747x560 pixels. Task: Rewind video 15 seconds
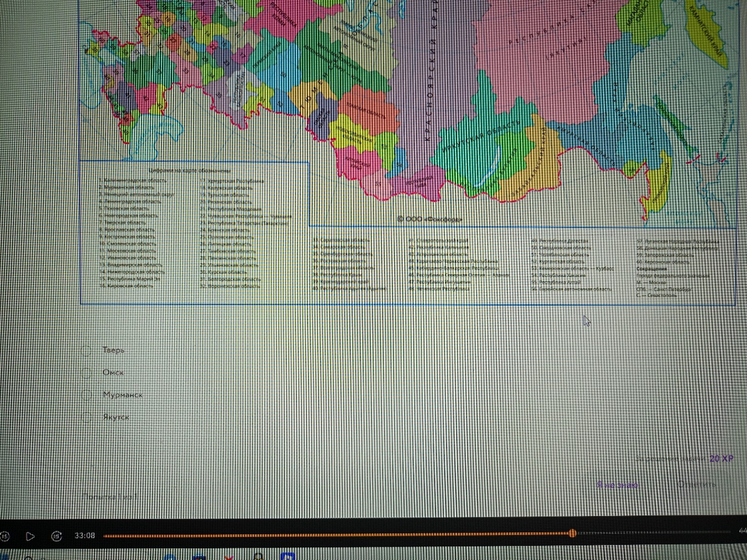click(4, 536)
